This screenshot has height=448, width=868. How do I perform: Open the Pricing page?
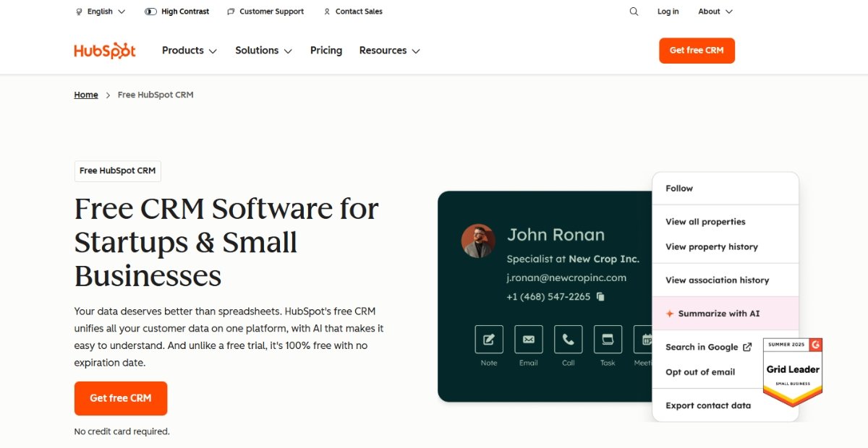(x=326, y=51)
